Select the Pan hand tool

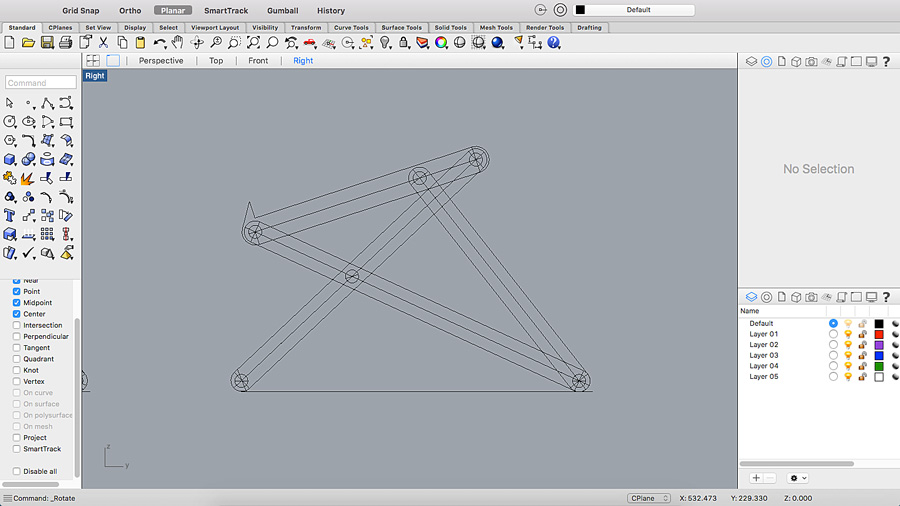178,42
